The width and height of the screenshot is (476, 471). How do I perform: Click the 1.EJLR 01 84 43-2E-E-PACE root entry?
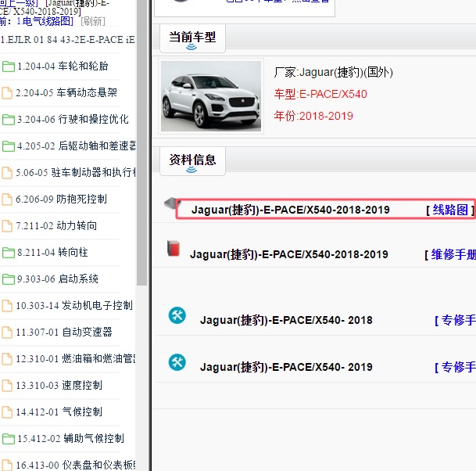(67, 40)
